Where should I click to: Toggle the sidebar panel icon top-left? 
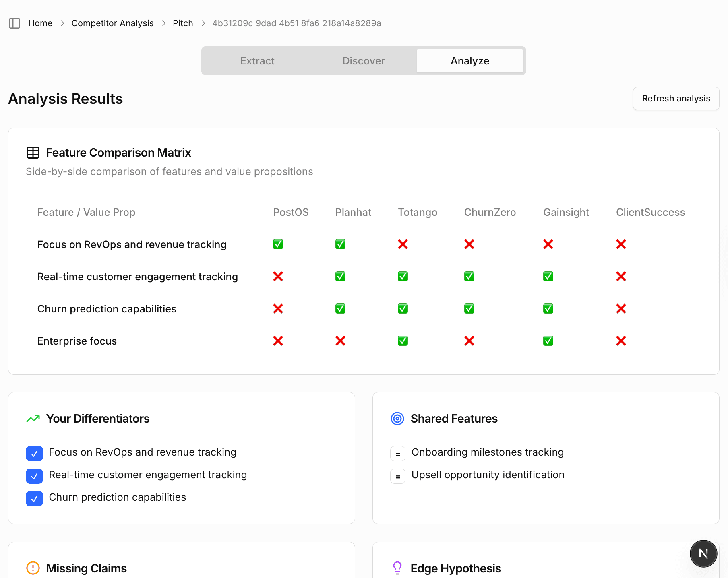coord(14,23)
